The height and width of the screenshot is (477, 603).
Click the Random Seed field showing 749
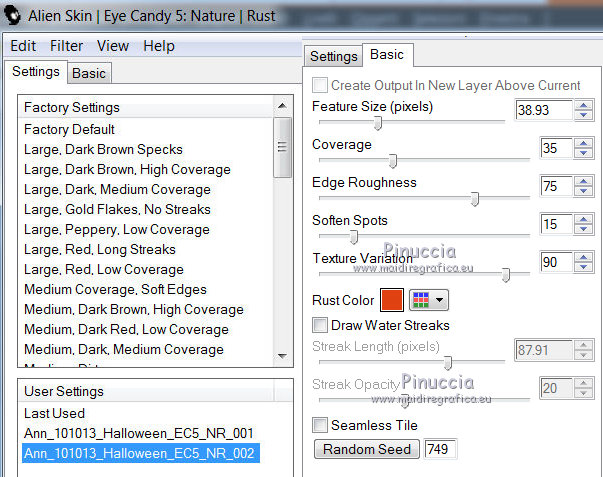(440, 449)
